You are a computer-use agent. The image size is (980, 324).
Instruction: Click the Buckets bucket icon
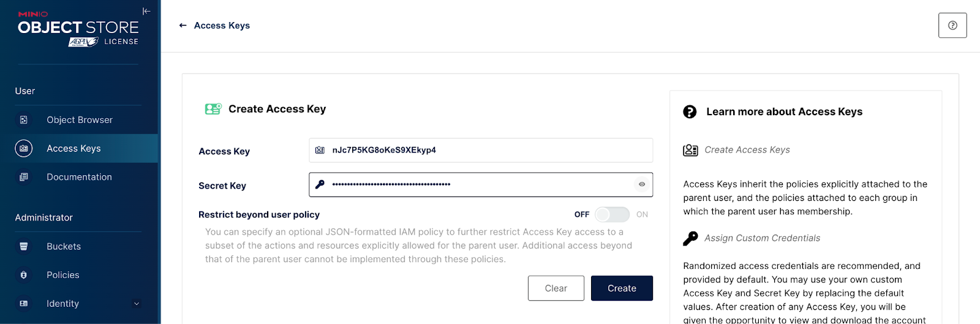pos(24,246)
